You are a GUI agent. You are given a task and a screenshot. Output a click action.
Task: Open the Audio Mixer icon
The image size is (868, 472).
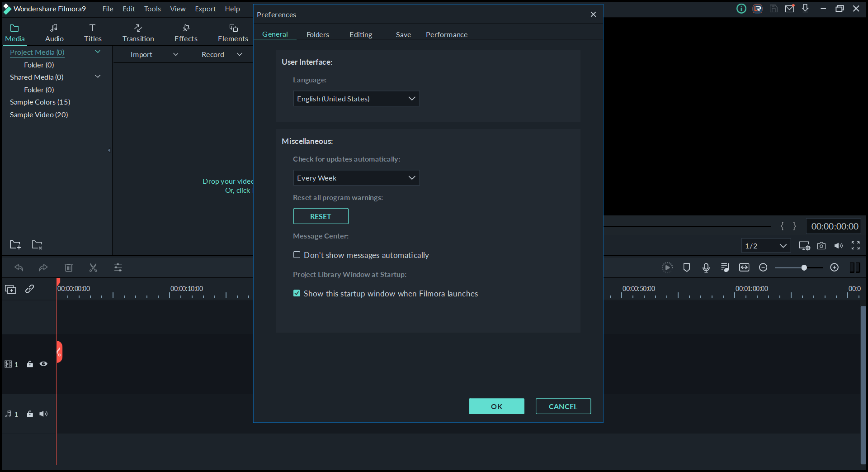(725, 267)
